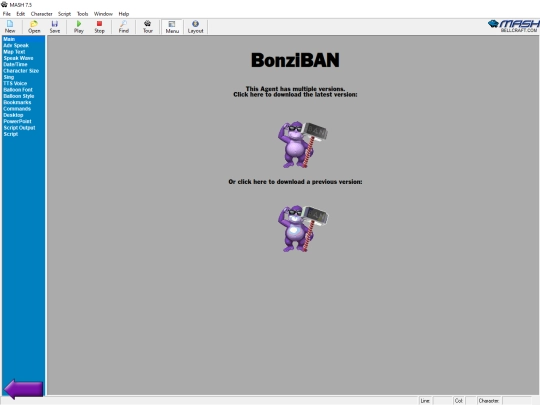This screenshot has width=540, height=405.
Task: Show Script Output sidebar page
Action: [19, 128]
